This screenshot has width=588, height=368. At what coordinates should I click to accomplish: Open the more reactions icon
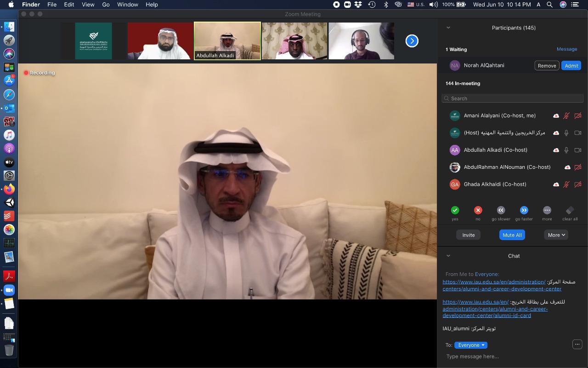[547, 210]
